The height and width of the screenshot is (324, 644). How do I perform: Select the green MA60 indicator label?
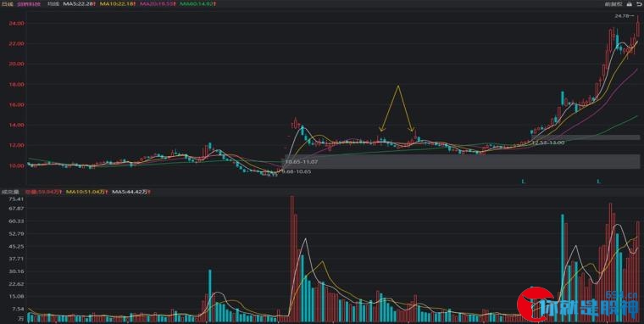pyautogui.click(x=198, y=4)
